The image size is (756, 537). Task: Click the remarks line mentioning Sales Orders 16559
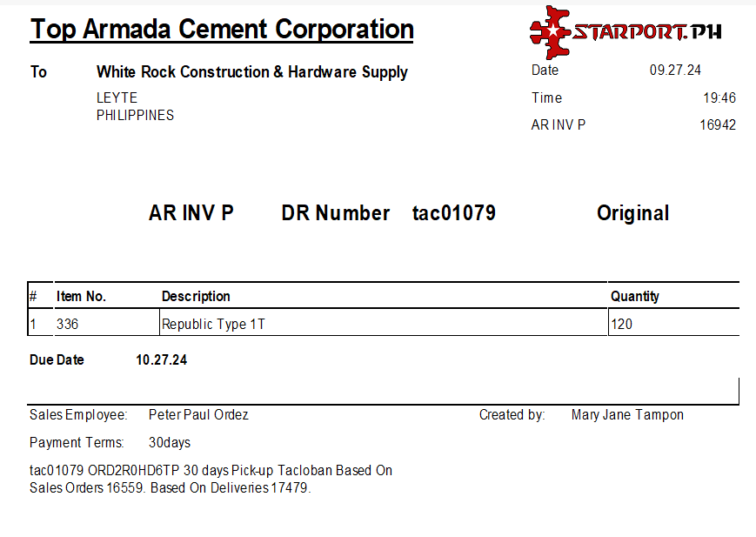170,487
